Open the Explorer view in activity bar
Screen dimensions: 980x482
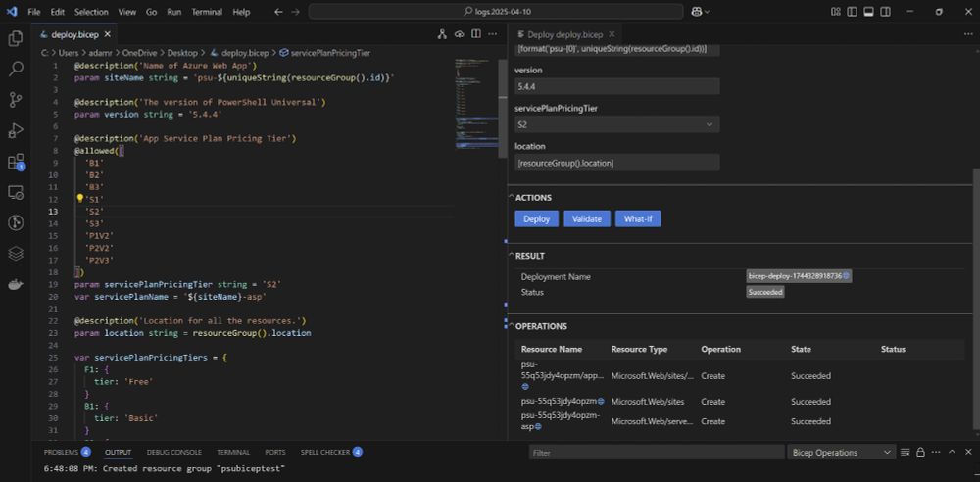point(16,39)
